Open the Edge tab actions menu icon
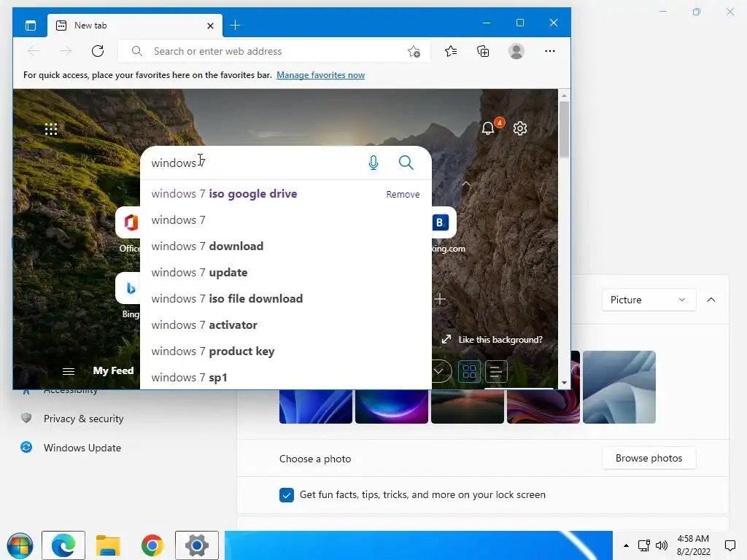The width and height of the screenshot is (747, 560). [x=31, y=26]
